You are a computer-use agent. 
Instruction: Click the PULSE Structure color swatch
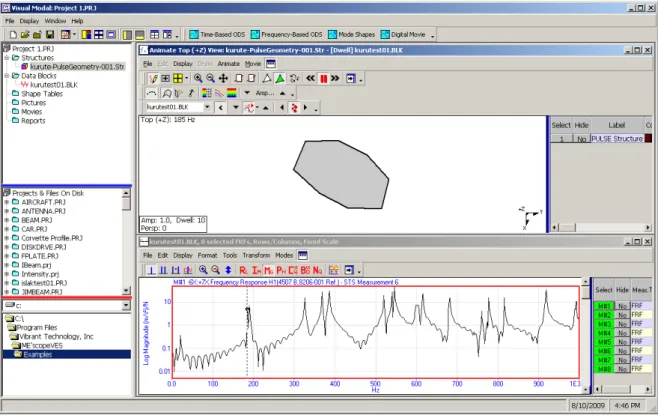[x=648, y=138]
